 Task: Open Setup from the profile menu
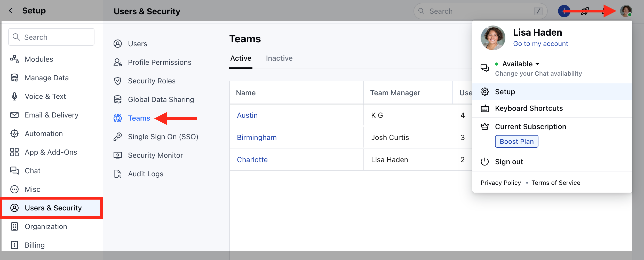[505, 92]
